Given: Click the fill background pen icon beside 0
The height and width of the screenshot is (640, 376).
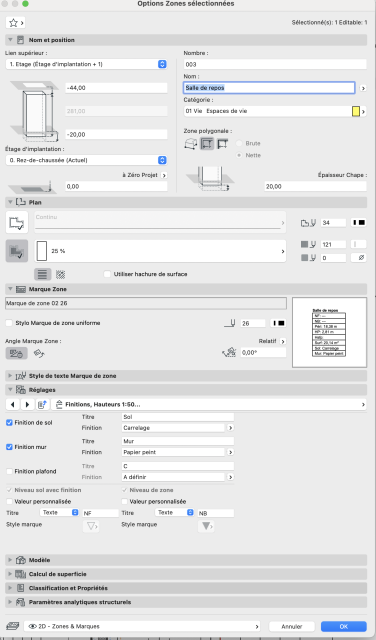Looking at the screenshot, I should (x=308, y=258).
